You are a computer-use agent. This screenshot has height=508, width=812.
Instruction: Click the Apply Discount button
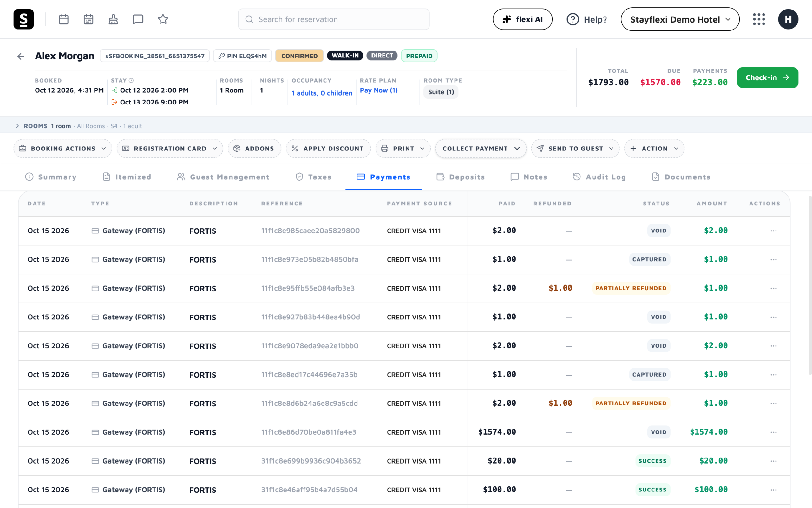pos(328,149)
